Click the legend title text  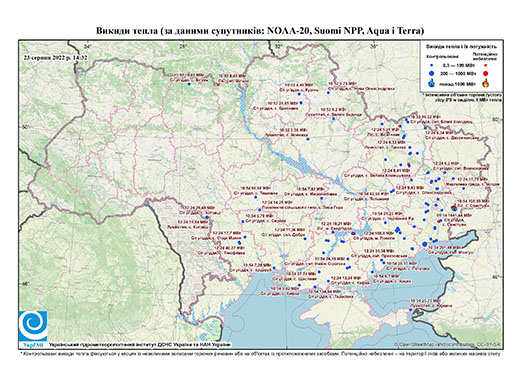point(462,47)
